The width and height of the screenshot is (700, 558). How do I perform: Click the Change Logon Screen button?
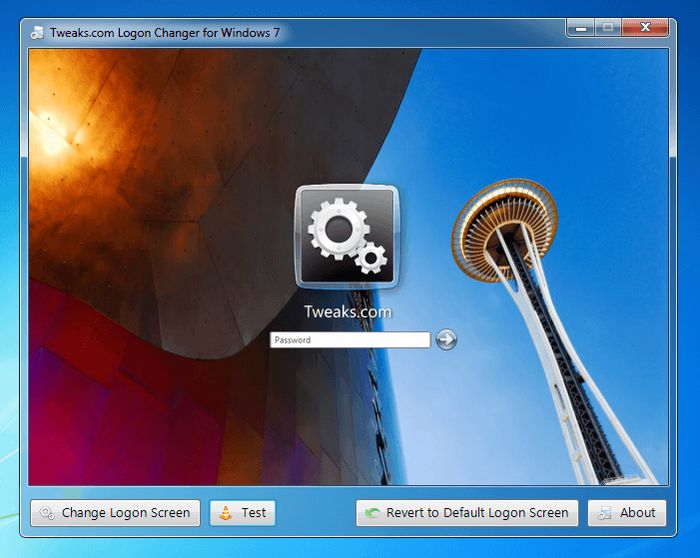(115, 513)
